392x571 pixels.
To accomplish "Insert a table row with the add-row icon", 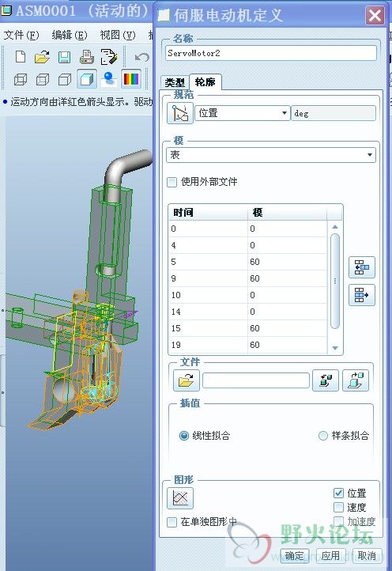I will (361, 267).
